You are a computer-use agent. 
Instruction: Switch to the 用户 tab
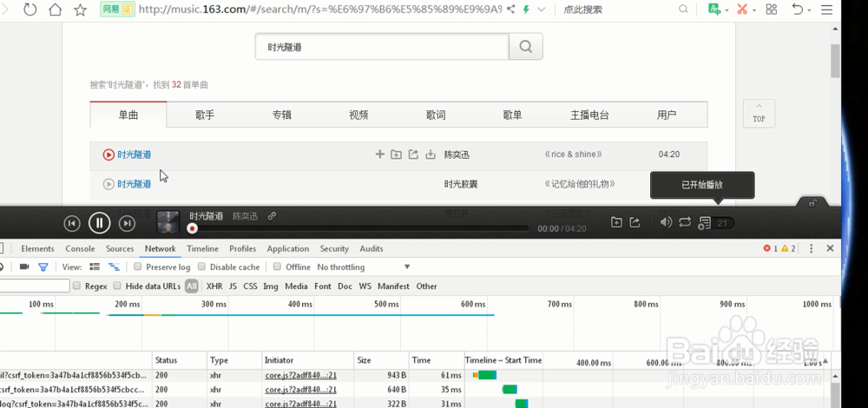(667, 115)
